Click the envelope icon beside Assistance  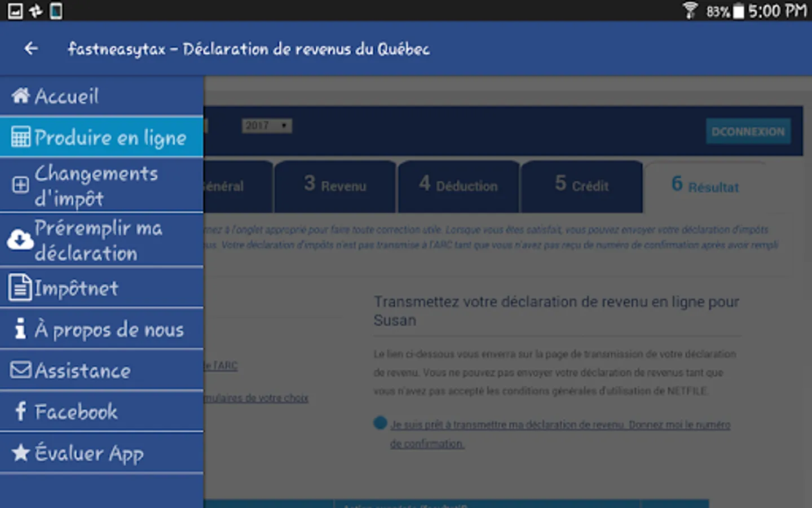pyautogui.click(x=21, y=370)
